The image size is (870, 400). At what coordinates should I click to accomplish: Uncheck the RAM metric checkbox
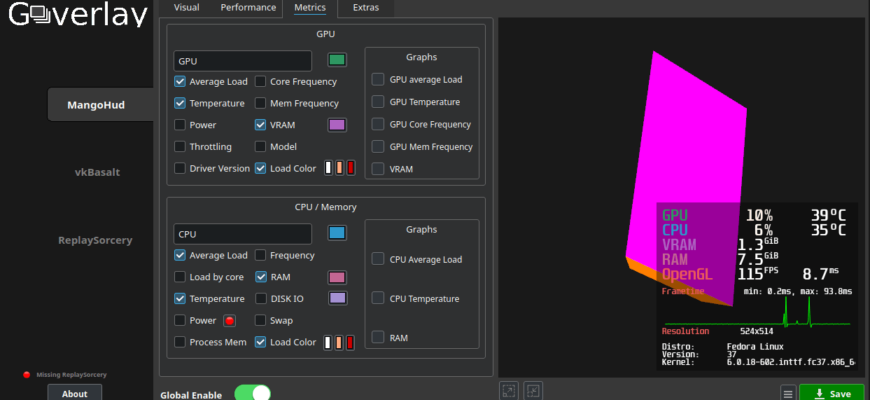260,277
